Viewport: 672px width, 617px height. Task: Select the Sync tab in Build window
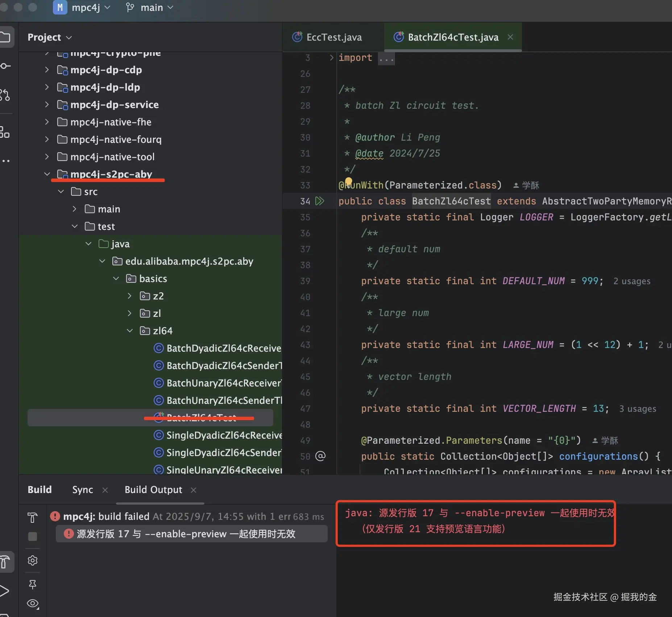(x=83, y=489)
